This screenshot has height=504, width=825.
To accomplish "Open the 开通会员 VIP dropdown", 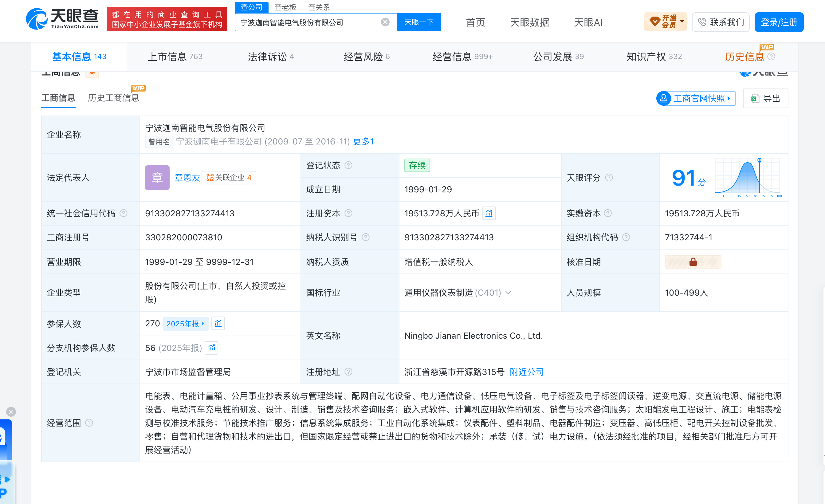I will coord(665,22).
